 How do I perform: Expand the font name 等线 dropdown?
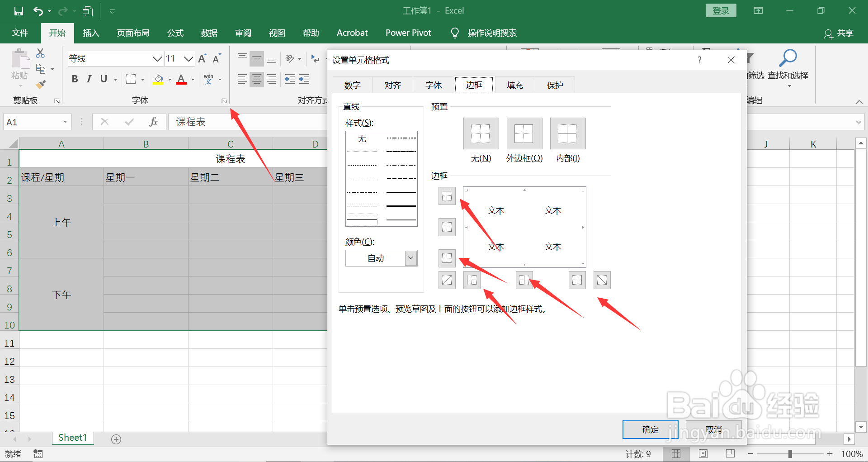tap(157, 58)
